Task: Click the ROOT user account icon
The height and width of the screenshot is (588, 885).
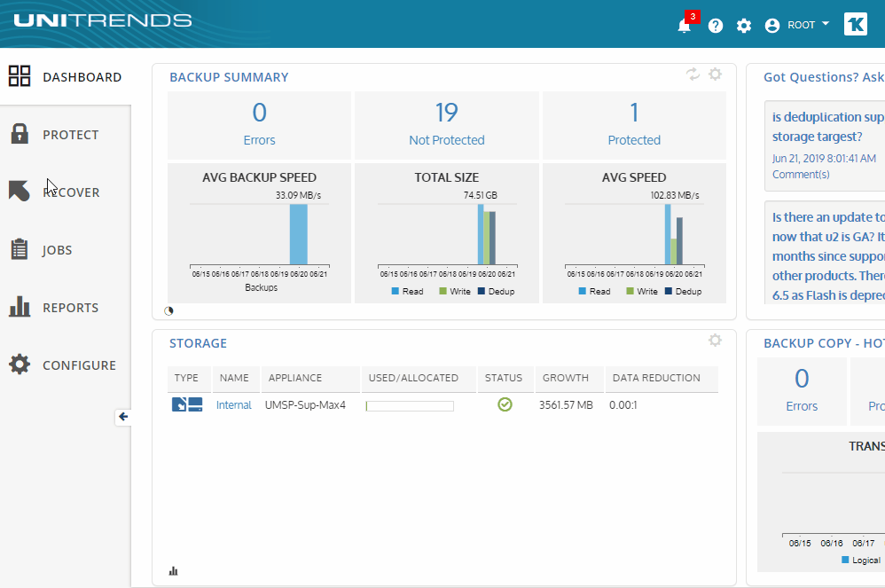Action: 772,26
